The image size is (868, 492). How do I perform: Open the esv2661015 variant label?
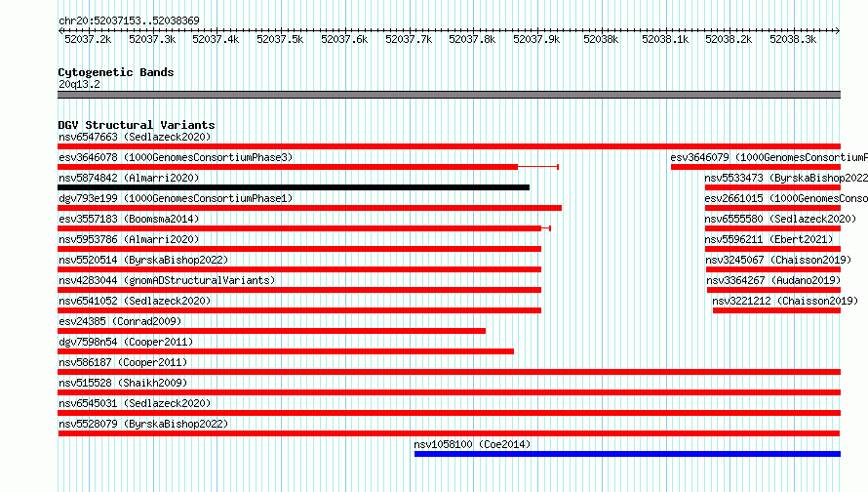786,198
